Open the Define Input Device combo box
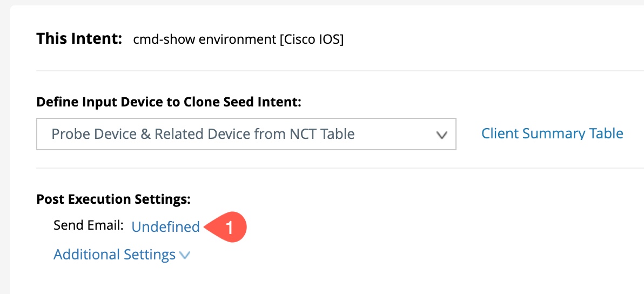 246,134
